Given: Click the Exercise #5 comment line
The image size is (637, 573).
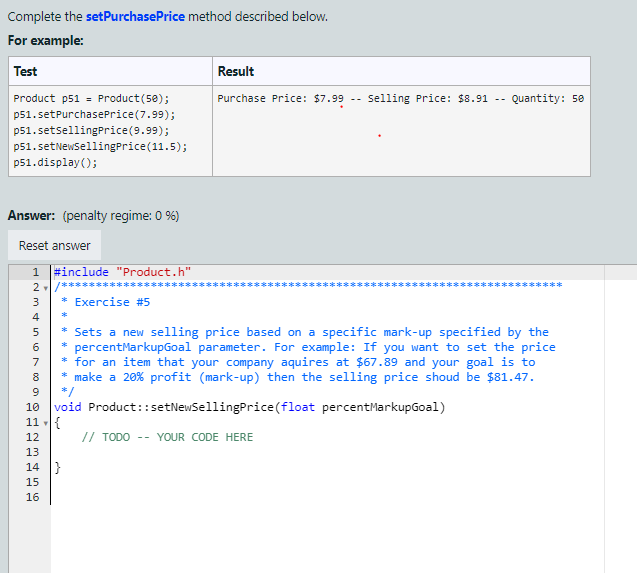Looking at the screenshot, I should pyautogui.click(x=106, y=302).
